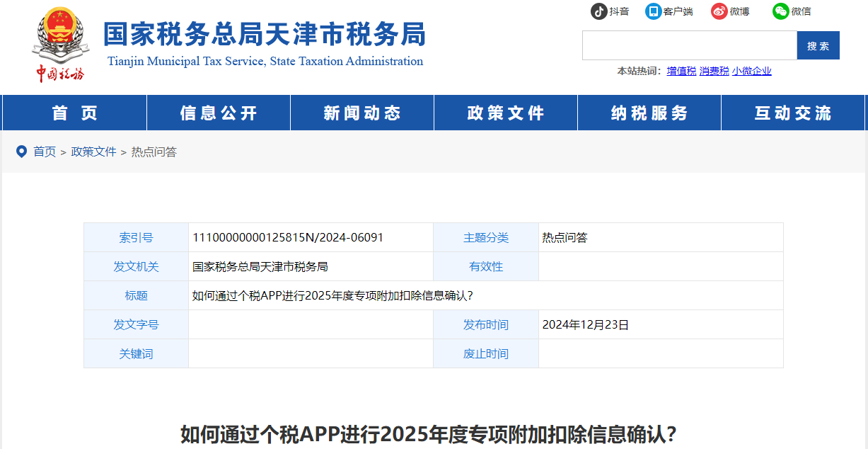Click the 废止时间 label cell
Image resolution: width=868 pixels, height=449 pixels.
[x=486, y=354]
